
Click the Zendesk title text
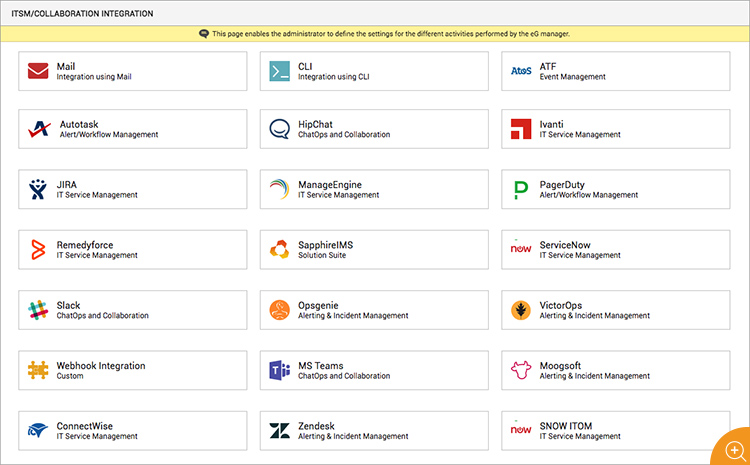click(316, 426)
